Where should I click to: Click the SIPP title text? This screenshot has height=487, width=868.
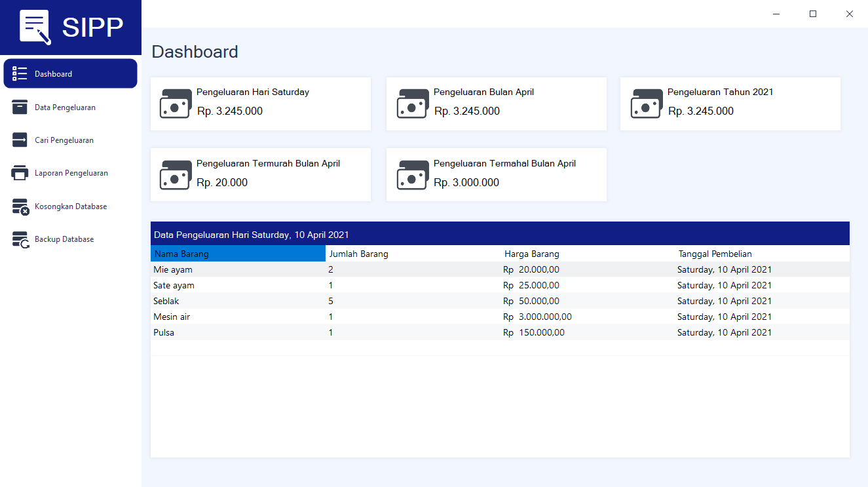92,28
